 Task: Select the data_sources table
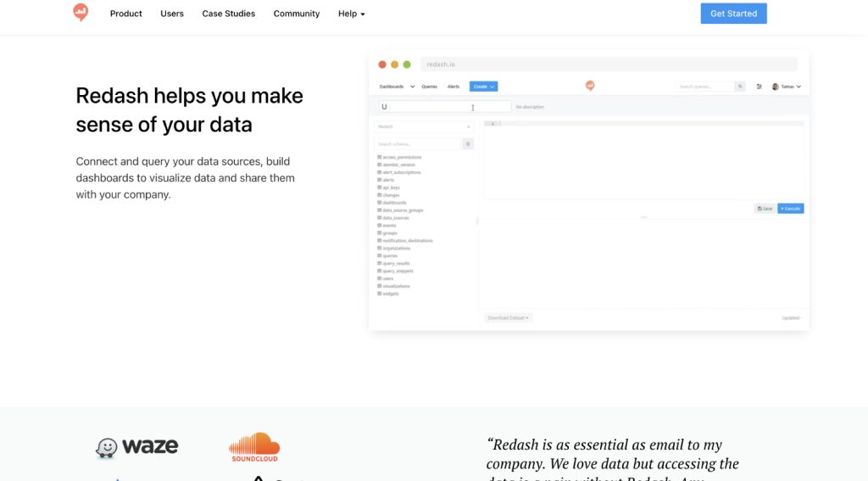(393, 218)
